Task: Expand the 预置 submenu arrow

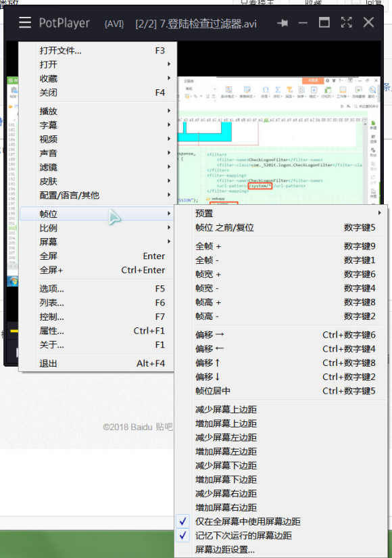Action: [380, 213]
